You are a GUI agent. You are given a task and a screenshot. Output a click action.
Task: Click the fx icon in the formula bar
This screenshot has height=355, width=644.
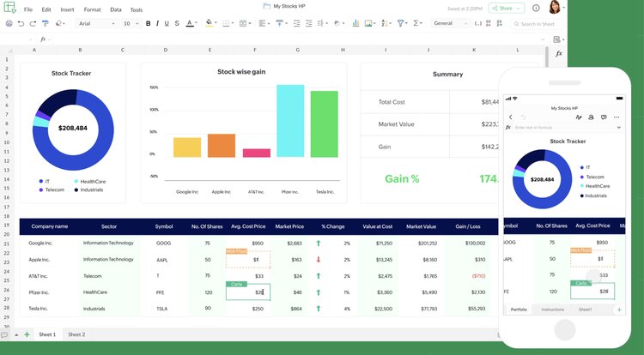click(x=43, y=39)
